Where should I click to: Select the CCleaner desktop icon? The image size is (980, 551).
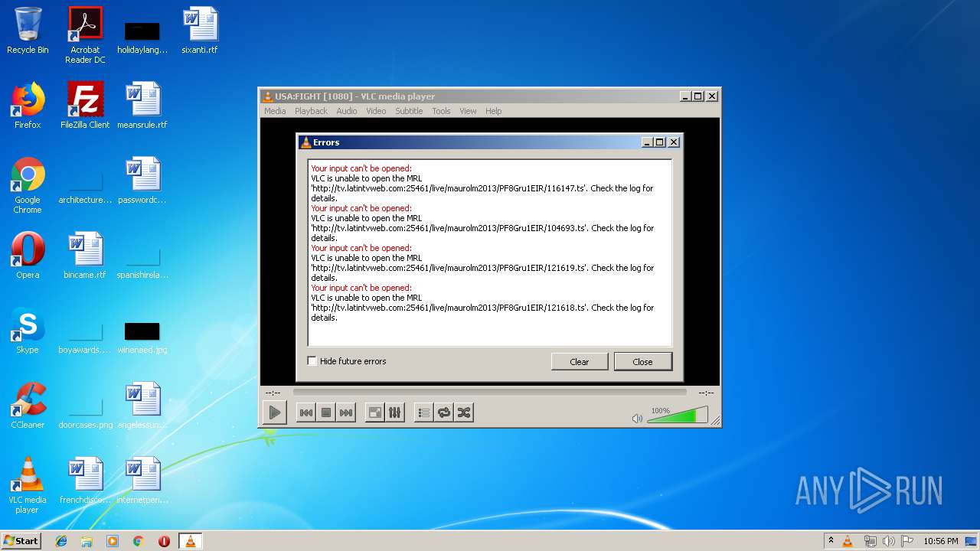28,406
